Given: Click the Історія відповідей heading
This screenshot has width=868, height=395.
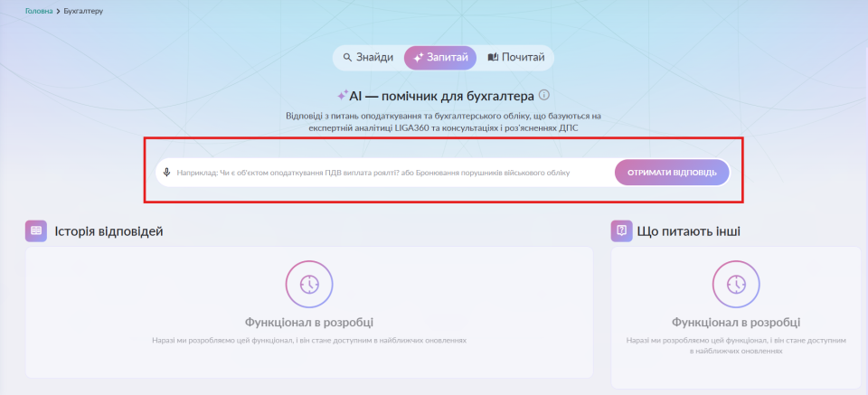Looking at the screenshot, I should (x=108, y=231).
